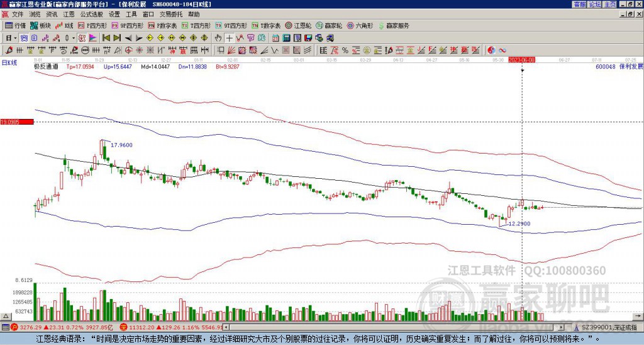Click the 600048 保利发展 stock label
This screenshot has width=644, height=345.
click(619, 66)
